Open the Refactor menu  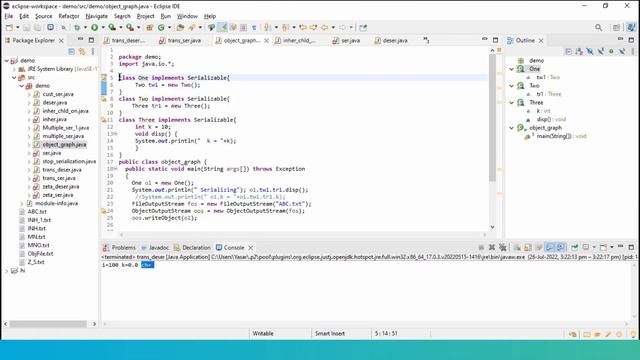pos(69,16)
